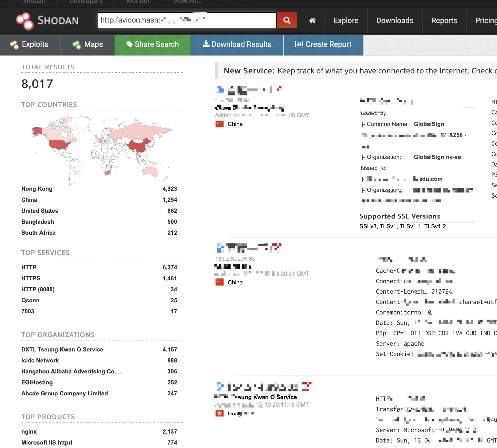Click the red search magnifier button
Viewport: 497px width, 448px height.
click(x=287, y=20)
